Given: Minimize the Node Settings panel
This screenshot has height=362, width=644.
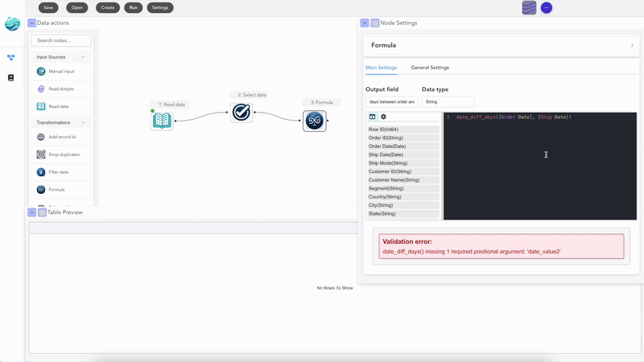Looking at the screenshot, I should [365, 23].
